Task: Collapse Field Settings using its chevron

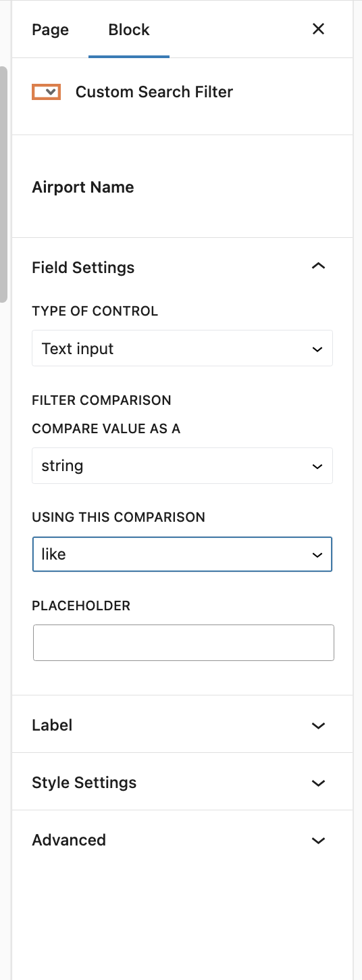Action: (318, 266)
